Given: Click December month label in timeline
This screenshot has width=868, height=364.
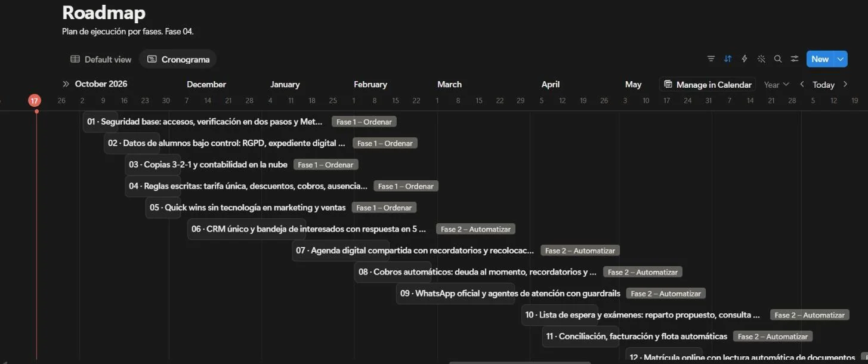Looking at the screenshot, I should pyautogui.click(x=206, y=84).
